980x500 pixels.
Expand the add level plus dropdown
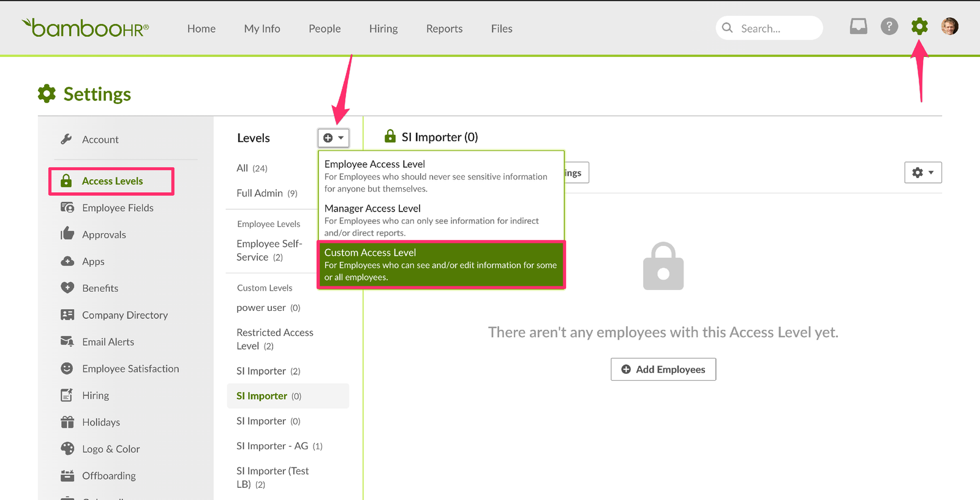(x=333, y=138)
